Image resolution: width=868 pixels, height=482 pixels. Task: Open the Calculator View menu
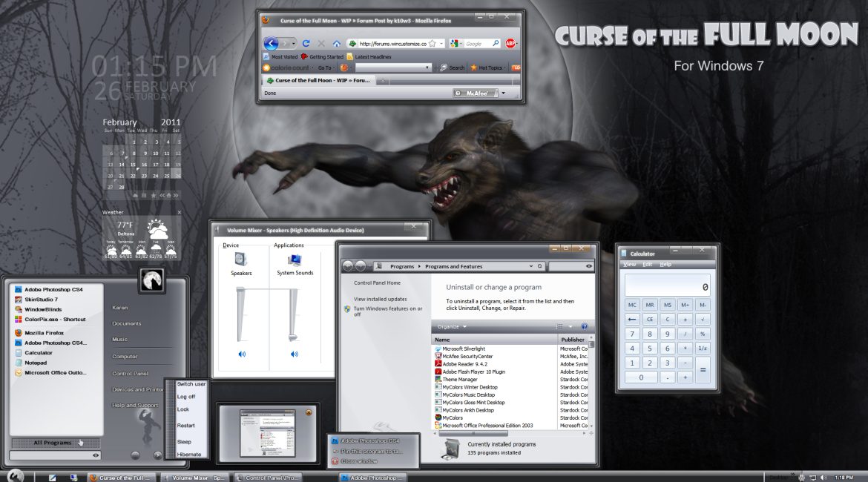point(629,265)
